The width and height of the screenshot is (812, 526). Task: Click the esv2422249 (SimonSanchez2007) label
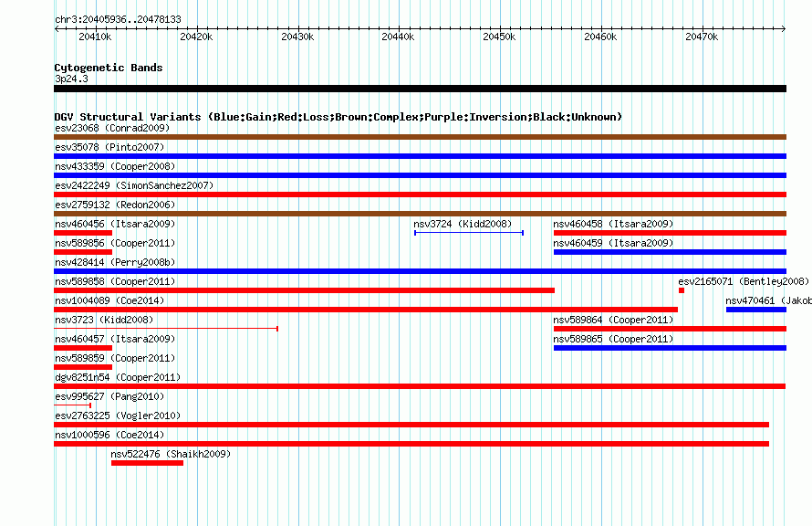[134, 185]
